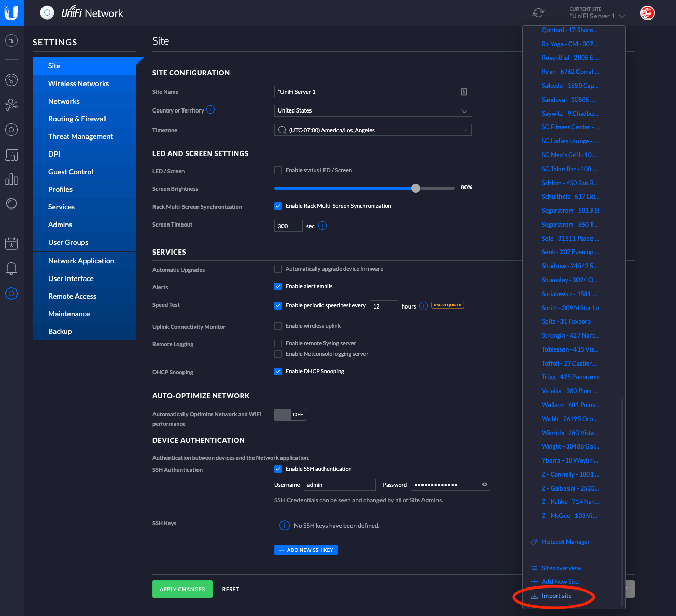Image resolution: width=676 pixels, height=616 pixels.
Task: Click the Screen Brightness slider handle
Action: click(416, 188)
